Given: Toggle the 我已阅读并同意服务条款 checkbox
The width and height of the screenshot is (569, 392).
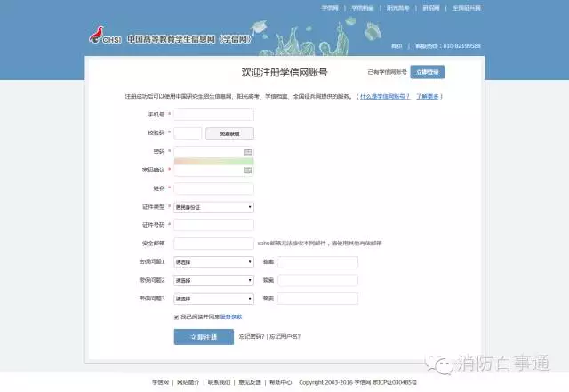Looking at the screenshot, I should tap(176, 317).
